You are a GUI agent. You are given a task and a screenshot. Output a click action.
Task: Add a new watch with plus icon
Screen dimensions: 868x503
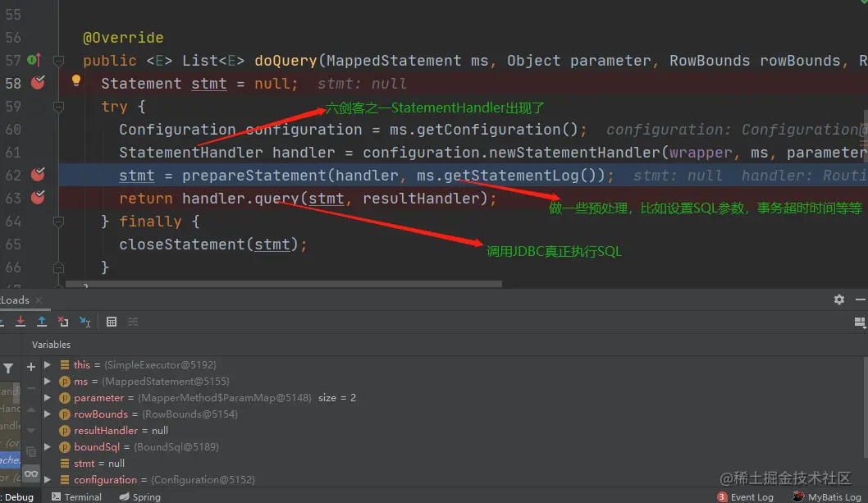pyautogui.click(x=31, y=367)
